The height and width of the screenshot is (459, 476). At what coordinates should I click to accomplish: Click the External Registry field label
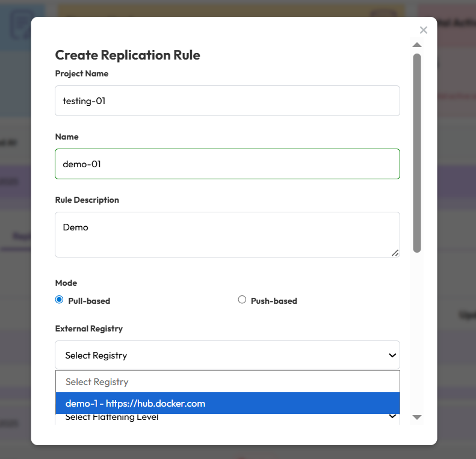(x=88, y=329)
